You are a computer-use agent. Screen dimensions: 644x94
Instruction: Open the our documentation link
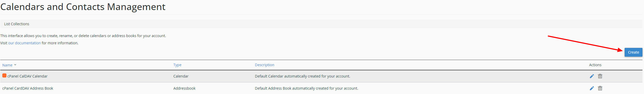(25, 43)
